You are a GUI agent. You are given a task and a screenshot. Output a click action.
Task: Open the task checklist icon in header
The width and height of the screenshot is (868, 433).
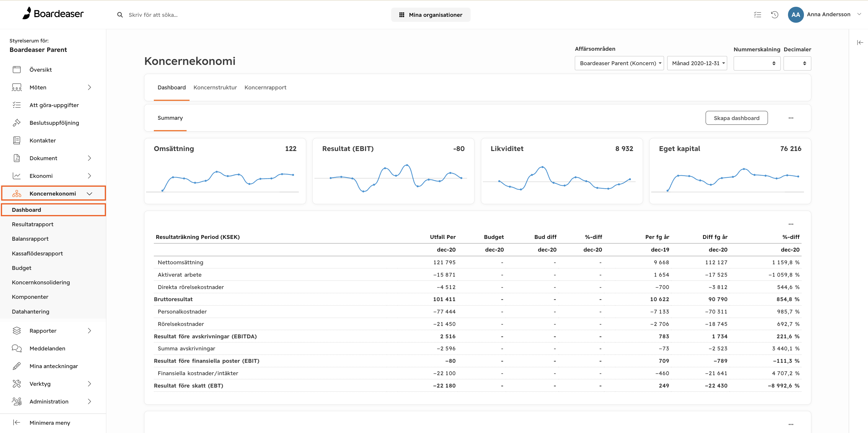pyautogui.click(x=757, y=14)
